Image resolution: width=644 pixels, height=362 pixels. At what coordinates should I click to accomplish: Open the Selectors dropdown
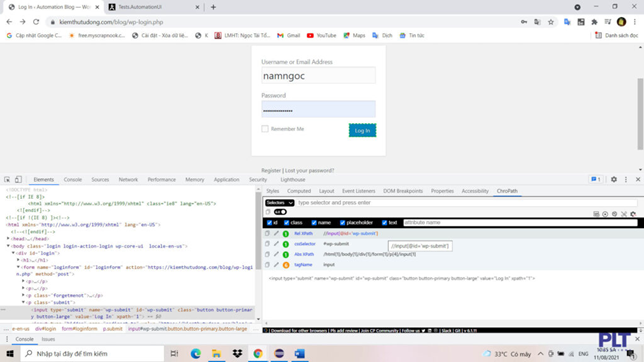click(x=279, y=203)
